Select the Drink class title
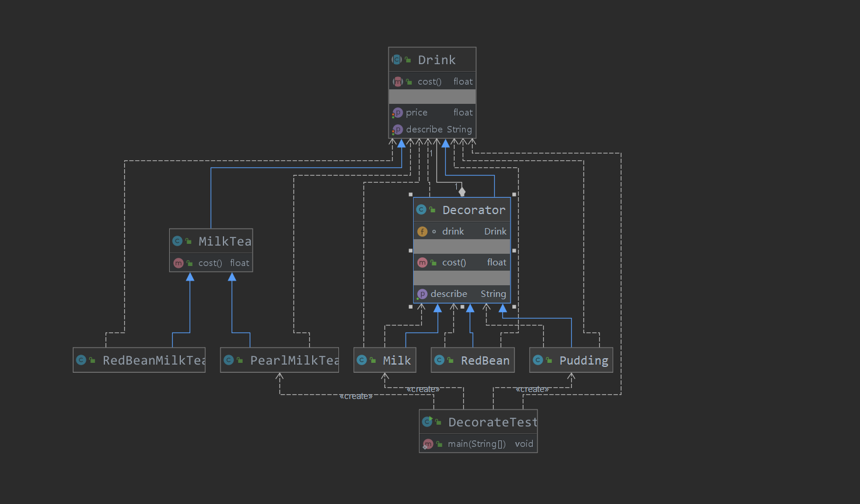Screen dimensions: 860x504 tap(436, 60)
